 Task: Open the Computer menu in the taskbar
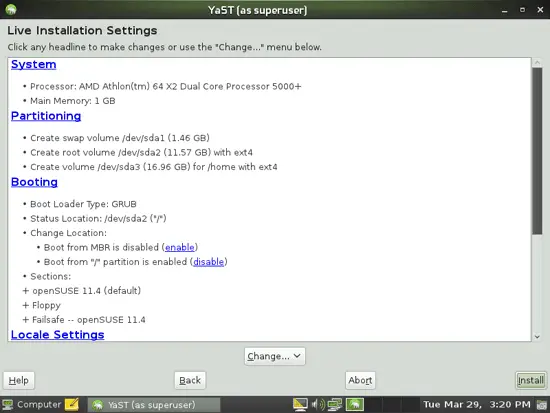[x=32, y=405]
